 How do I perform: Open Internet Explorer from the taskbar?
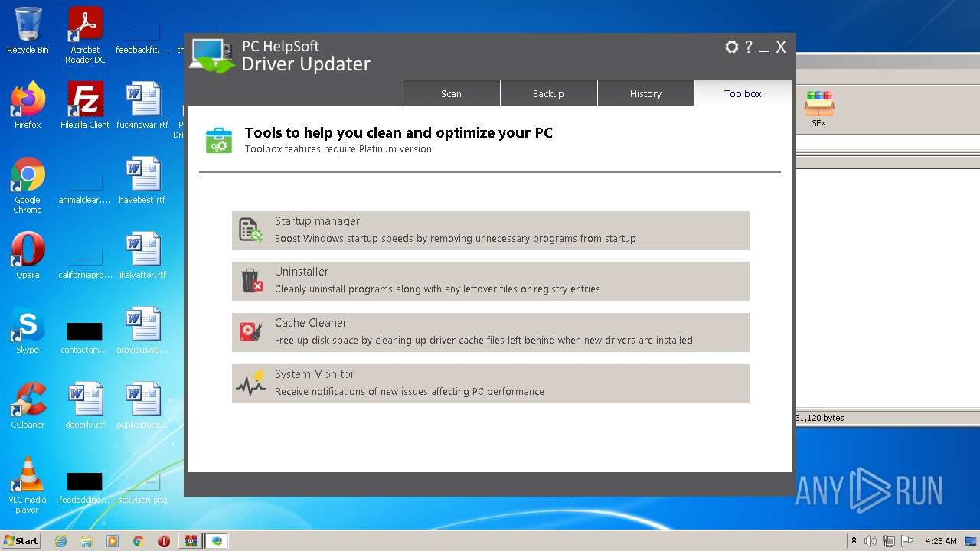60,541
